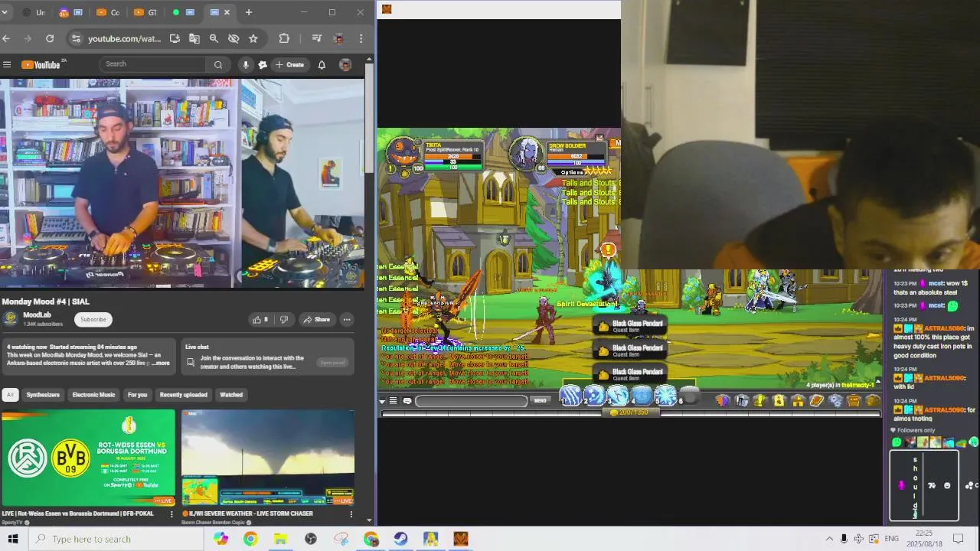Open Chrome site information icon
Image resolution: width=980 pixels, height=551 pixels.
click(75, 38)
